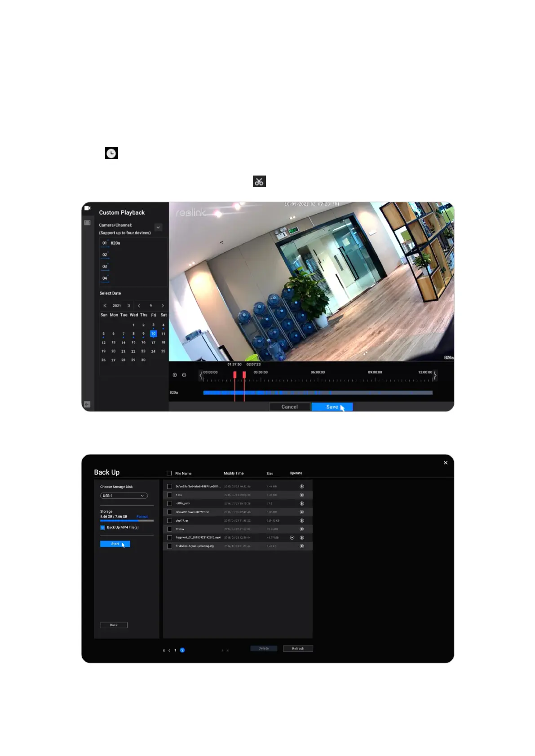Select day 10 in the calendar
Viewport: 535px width, 756px height.
[x=153, y=334]
